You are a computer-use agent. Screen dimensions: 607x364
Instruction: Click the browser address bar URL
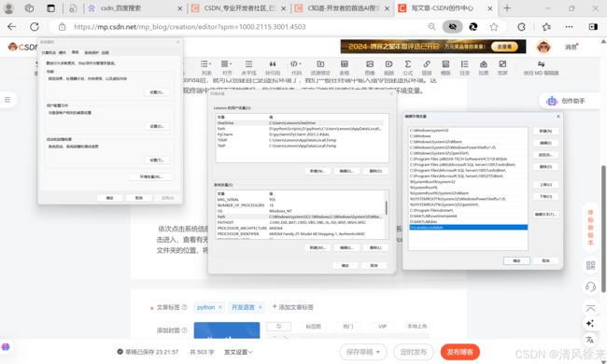click(190, 27)
